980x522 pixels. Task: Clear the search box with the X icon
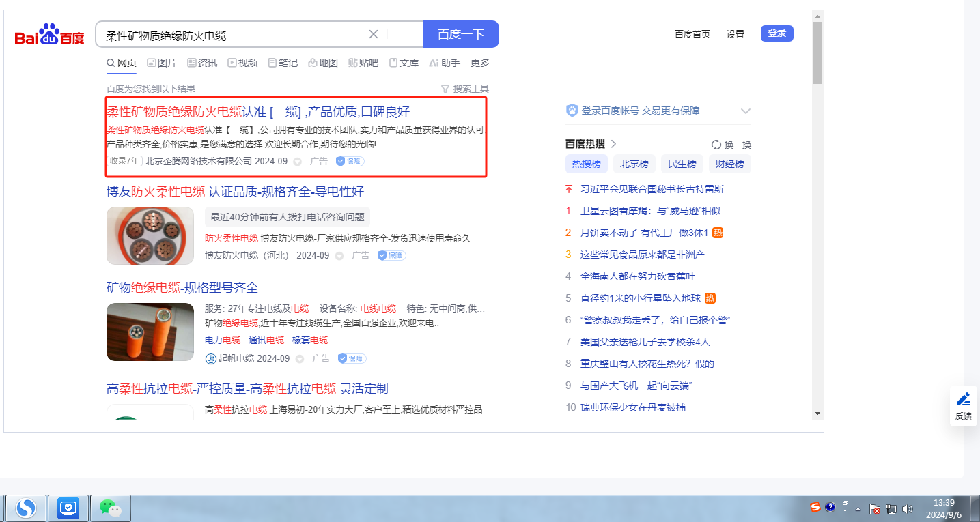pyautogui.click(x=374, y=34)
